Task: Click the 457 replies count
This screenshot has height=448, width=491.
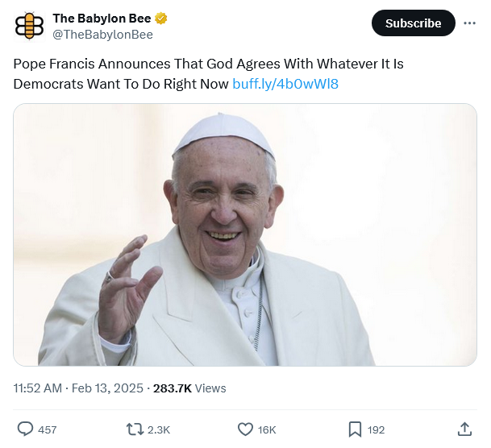Action: [48, 429]
